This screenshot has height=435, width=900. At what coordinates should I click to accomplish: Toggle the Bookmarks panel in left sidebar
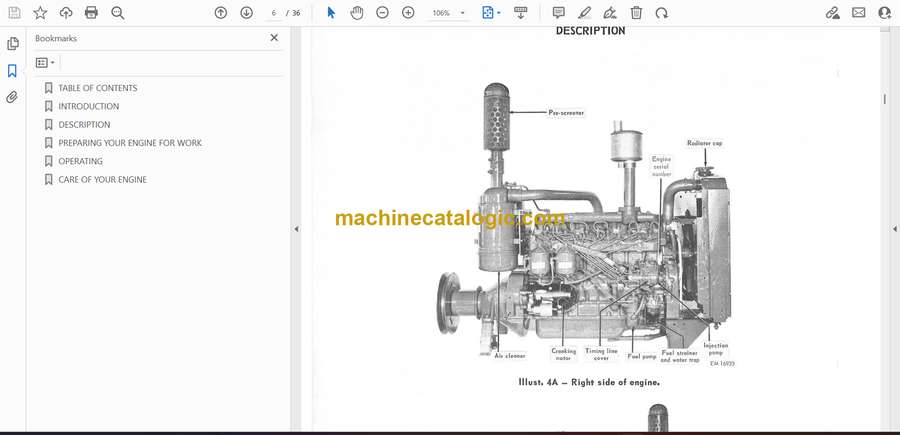[x=12, y=71]
